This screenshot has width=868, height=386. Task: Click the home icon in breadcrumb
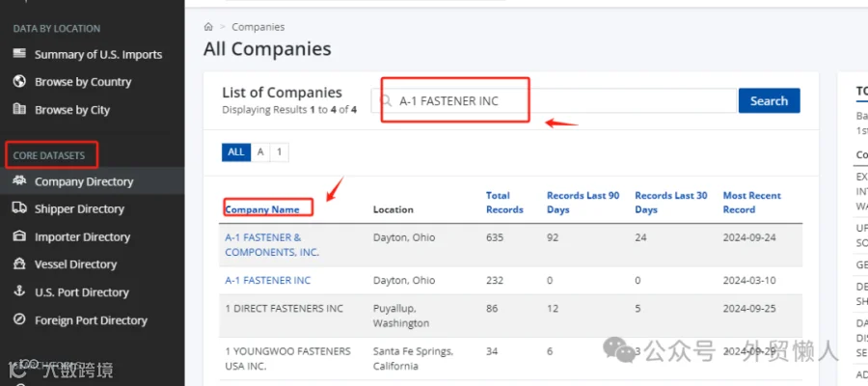coord(208,27)
